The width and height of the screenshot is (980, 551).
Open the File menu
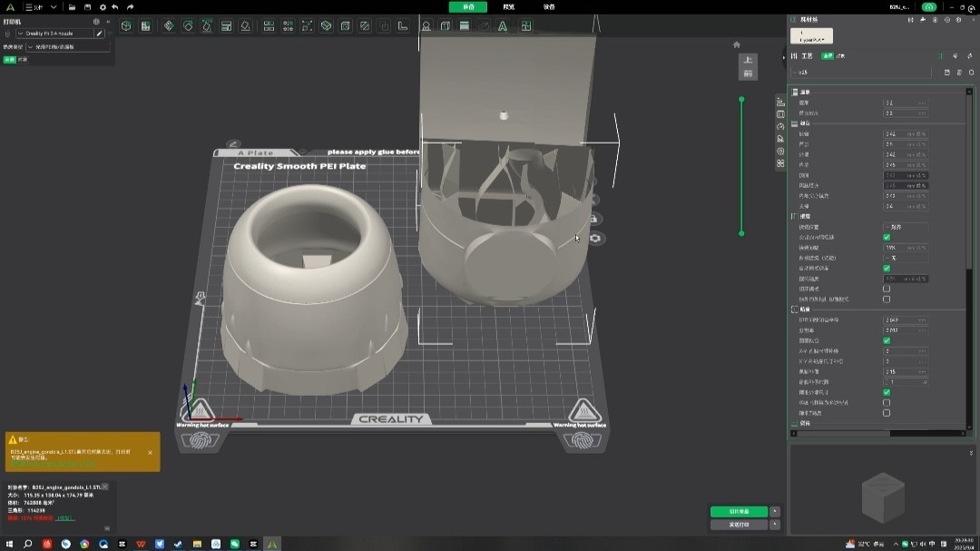click(34, 7)
